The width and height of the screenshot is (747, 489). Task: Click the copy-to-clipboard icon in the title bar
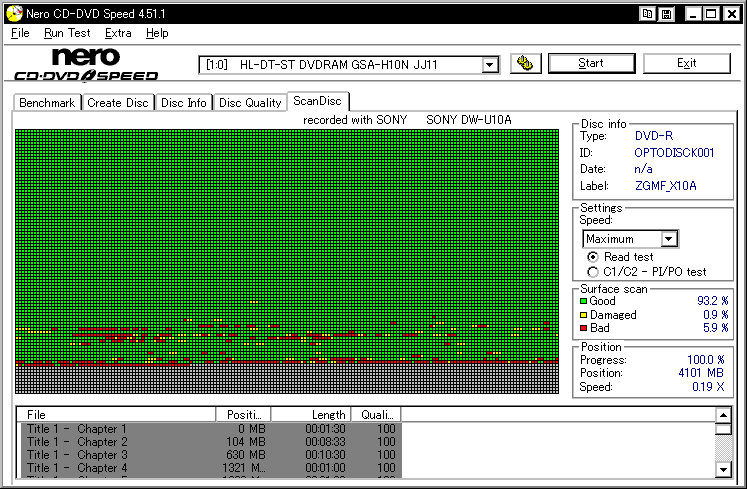click(648, 13)
